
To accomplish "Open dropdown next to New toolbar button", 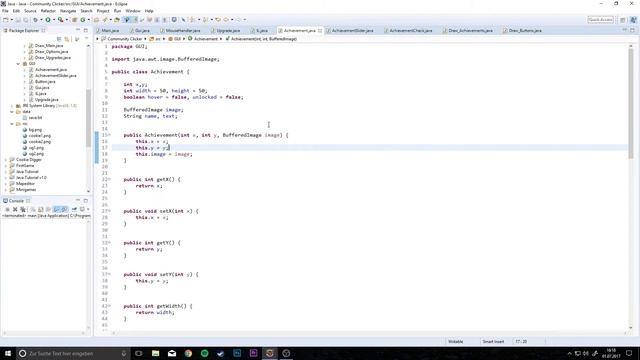I will [11, 20].
